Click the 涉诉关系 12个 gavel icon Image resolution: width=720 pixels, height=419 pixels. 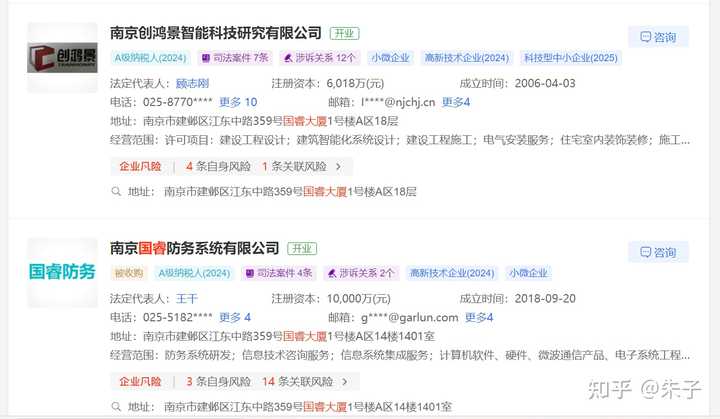288,58
